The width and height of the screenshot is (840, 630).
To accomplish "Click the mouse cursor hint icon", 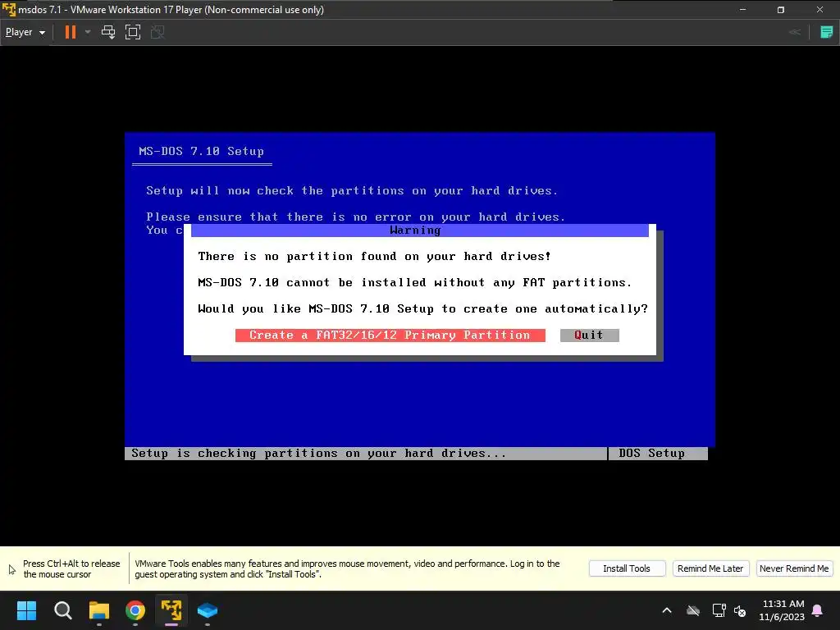I will pos(11,569).
